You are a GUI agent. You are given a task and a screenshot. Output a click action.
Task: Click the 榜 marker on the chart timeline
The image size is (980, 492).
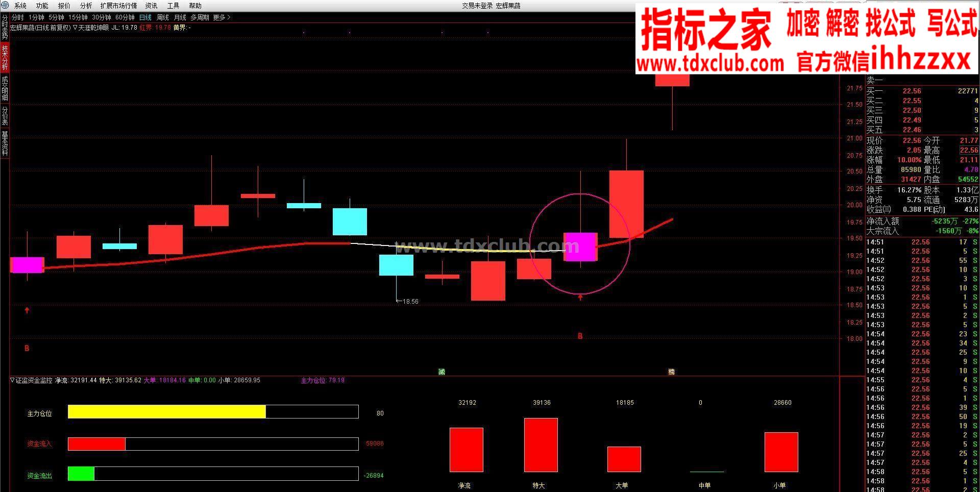tap(671, 372)
